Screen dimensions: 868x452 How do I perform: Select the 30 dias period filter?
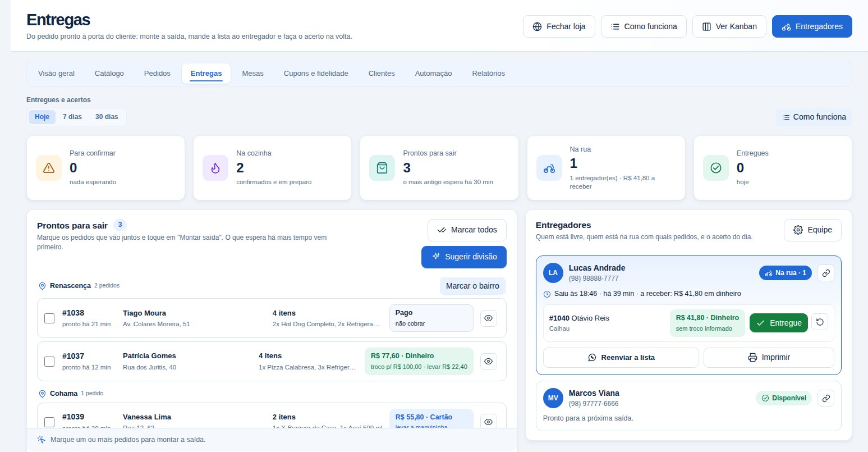click(x=107, y=117)
